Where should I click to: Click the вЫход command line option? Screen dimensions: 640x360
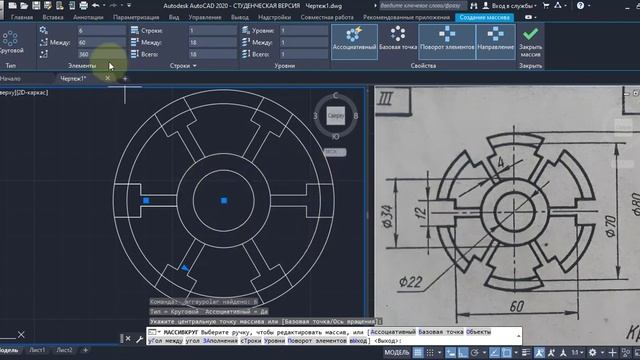pyautogui.click(x=358, y=340)
